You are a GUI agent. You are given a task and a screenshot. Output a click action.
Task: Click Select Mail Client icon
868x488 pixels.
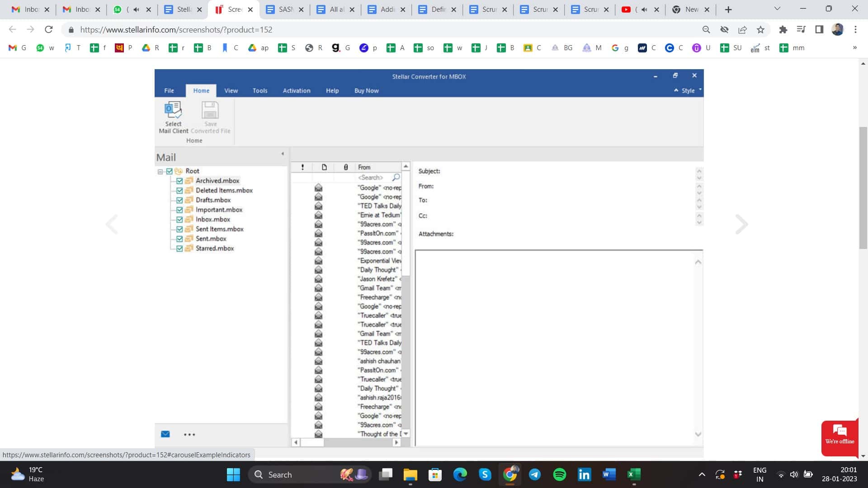point(173,111)
